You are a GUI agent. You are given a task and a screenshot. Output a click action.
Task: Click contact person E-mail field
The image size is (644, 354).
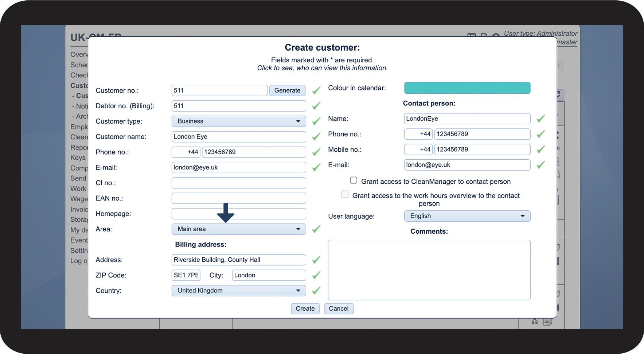click(x=467, y=165)
